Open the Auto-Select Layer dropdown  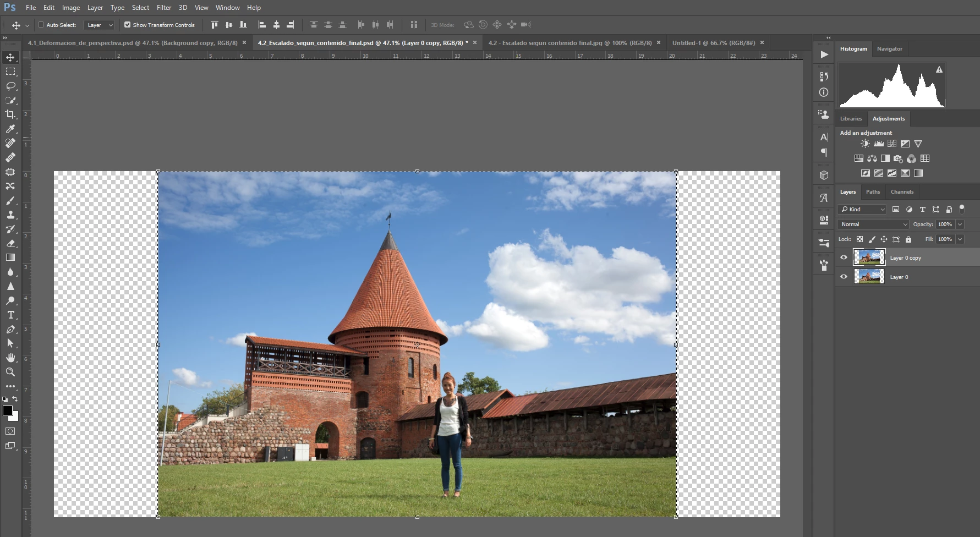(x=99, y=25)
